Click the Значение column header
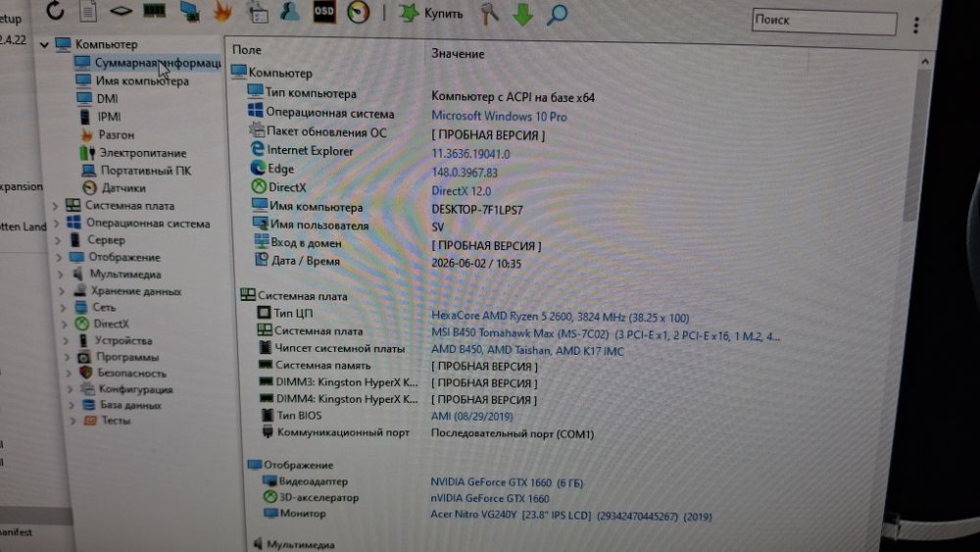Viewport: 980px width, 552px height. pos(458,54)
